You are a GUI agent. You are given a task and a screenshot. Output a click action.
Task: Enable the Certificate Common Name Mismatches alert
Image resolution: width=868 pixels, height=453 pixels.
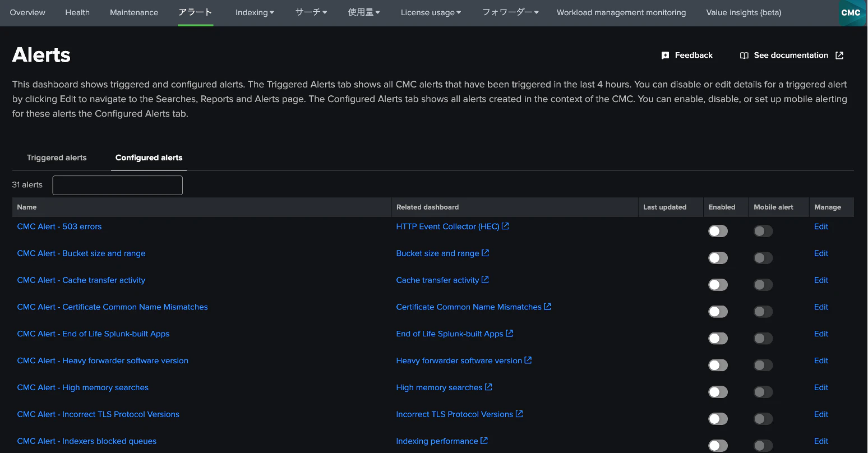click(x=718, y=312)
